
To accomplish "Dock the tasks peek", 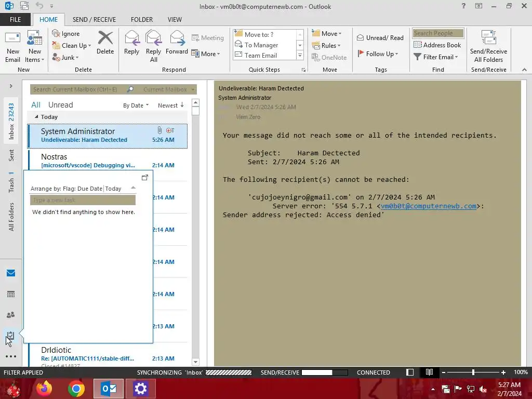I will point(145,178).
